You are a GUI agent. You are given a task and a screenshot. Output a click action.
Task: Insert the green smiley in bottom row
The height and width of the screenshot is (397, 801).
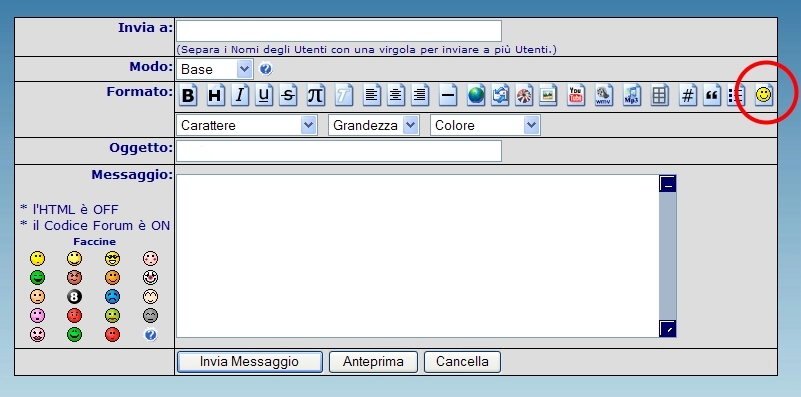coord(75,335)
